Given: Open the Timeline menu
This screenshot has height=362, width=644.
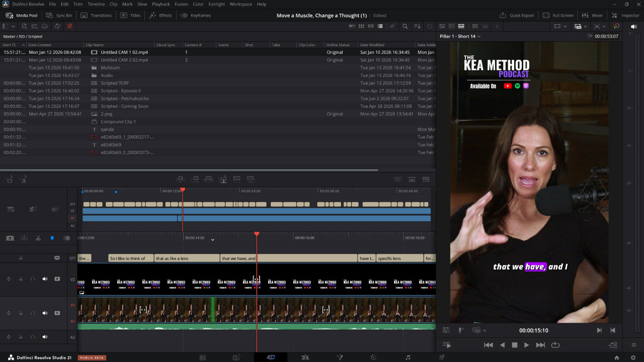Looking at the screenshot, I should [x=96, y=4].
